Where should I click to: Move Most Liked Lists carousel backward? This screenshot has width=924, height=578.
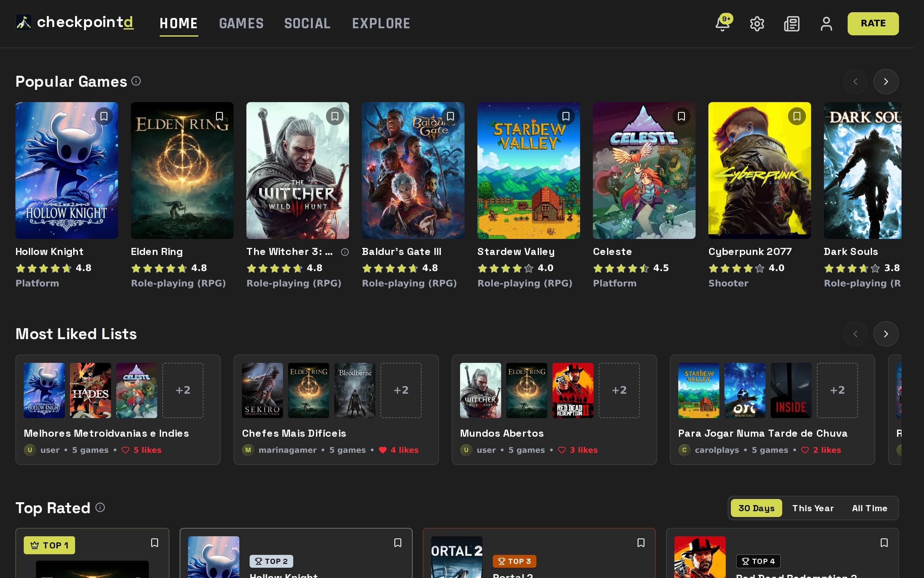855,334
